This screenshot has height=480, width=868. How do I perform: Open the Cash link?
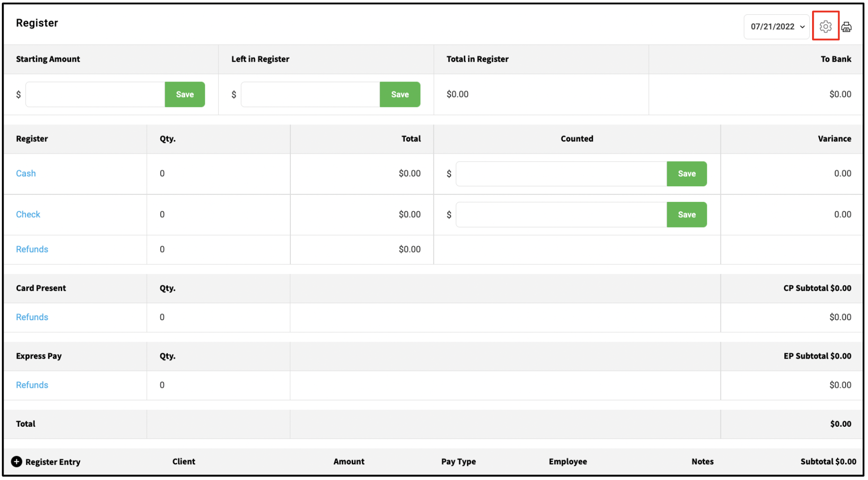click(x=26, y=173)
